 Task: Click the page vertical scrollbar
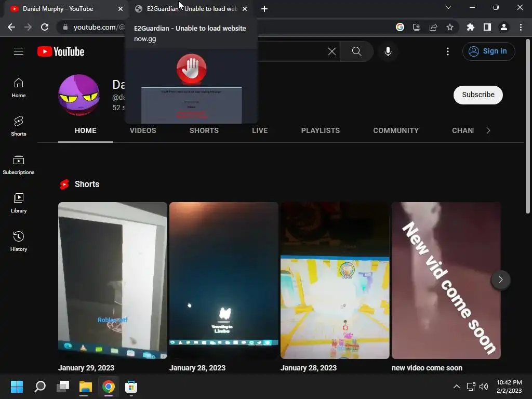pyautogui.click(x=528, y=126)
